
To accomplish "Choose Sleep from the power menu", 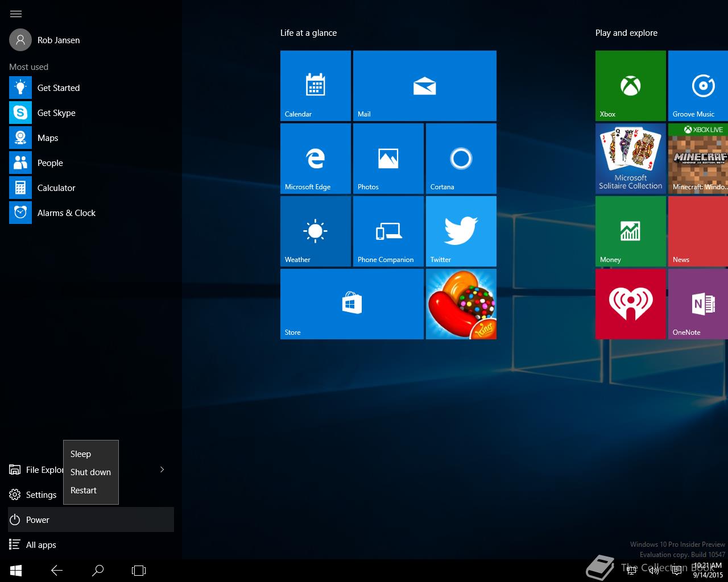I will click(x=91, y=454).
